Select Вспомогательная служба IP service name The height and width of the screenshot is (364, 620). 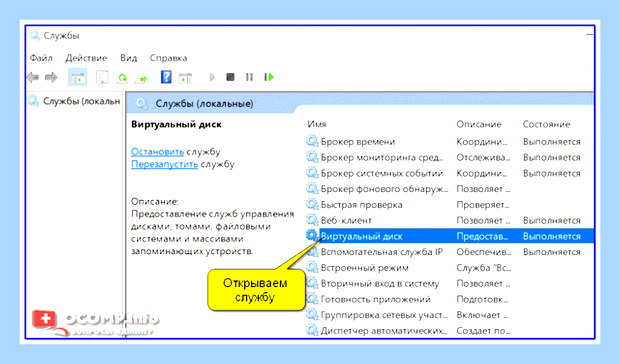[x=382, y=252]
